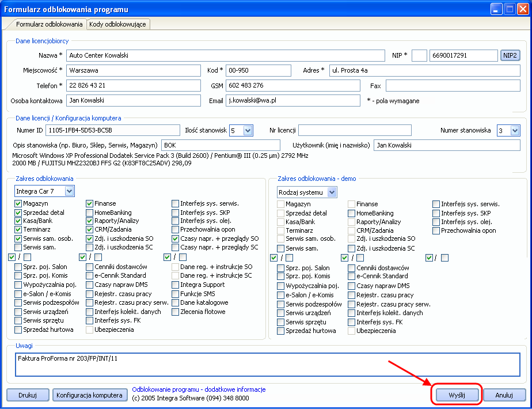The image size is (532, 409).
Task: Check HomeBanking in Zakres odblokowania
Action: 90,213
